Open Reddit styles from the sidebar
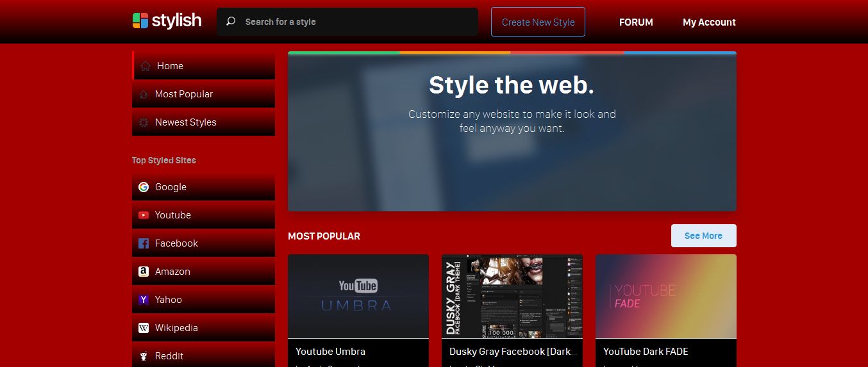The width and height of the screenshot is (868, 367). click(203, 354)
